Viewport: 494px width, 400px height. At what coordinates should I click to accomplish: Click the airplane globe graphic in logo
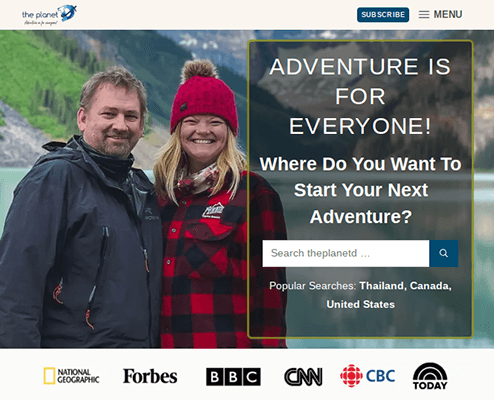coord(68,13)
